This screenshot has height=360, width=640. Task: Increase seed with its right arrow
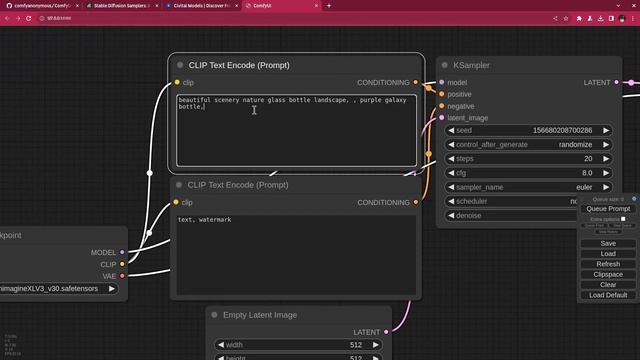click(x=606, y=130)
